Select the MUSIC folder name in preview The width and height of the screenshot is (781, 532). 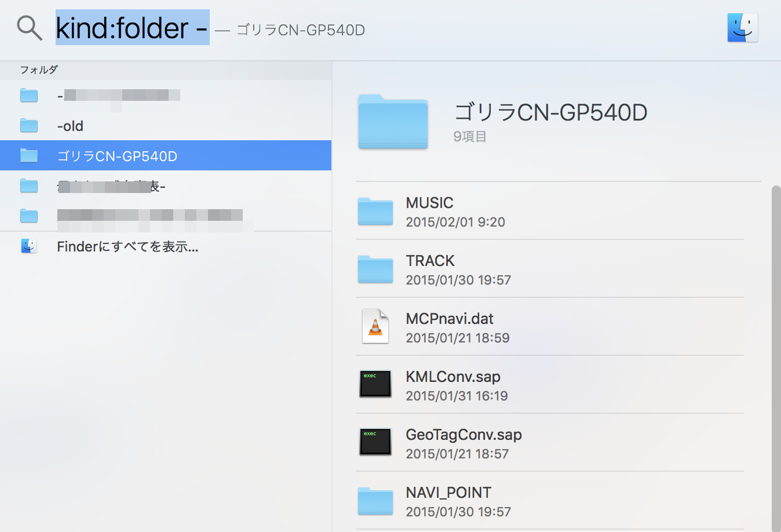click(429, 203)
